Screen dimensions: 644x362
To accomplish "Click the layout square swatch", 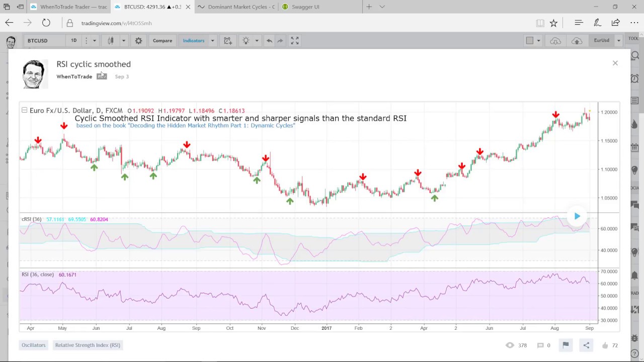I will 529,41.
